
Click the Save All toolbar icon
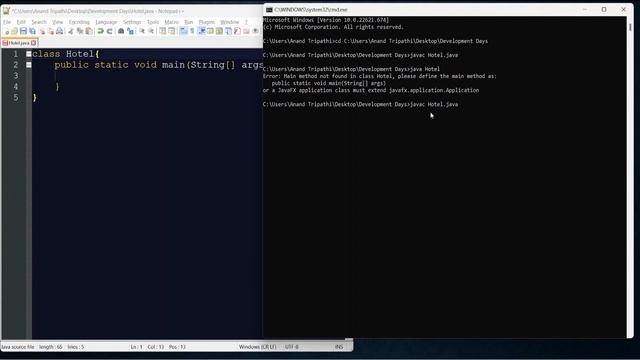[32, 31]
